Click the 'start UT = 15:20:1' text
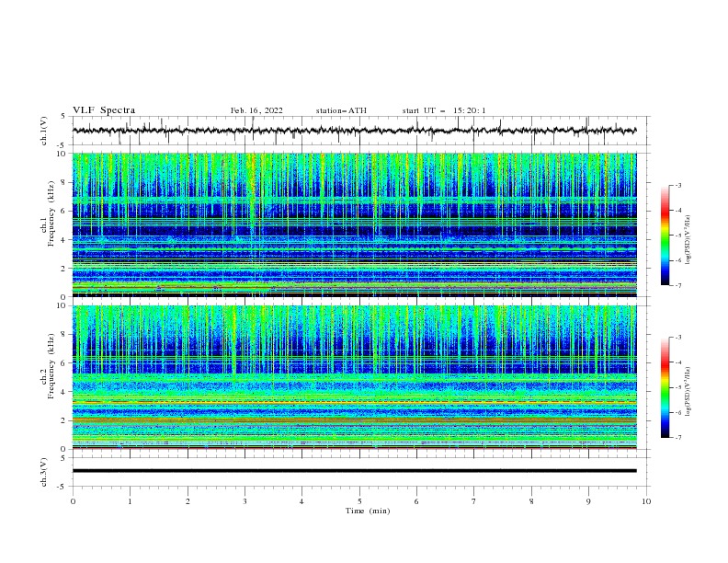 coord(444,110)
